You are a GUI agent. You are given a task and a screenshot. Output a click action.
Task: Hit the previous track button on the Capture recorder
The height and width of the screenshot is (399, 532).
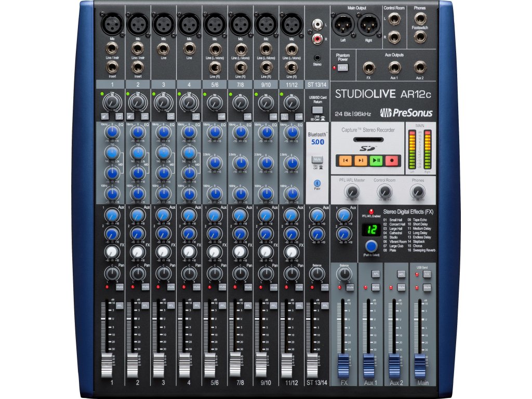(345, 160)
